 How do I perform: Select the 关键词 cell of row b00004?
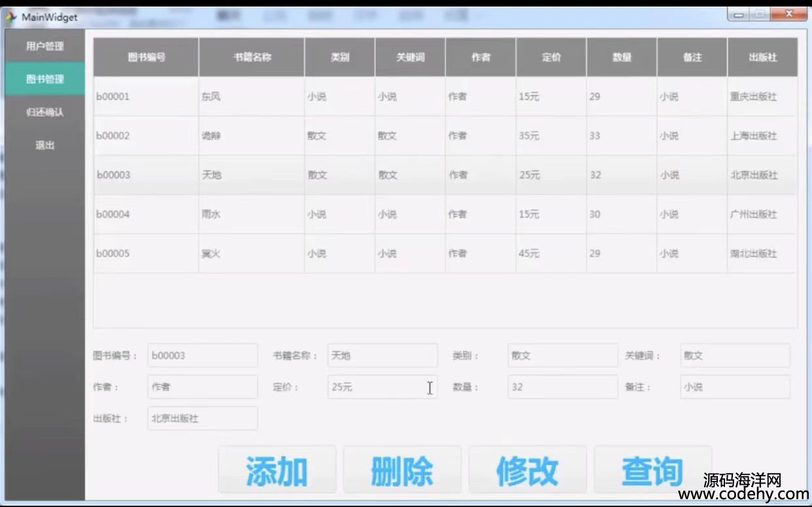click(411, 214)
